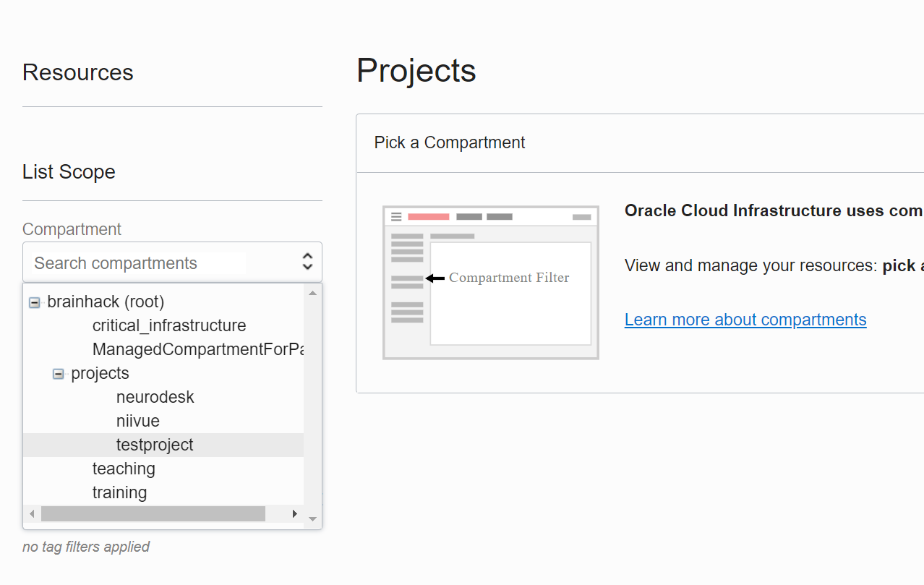This screenshot has width=924, height=585.
Task: Open the compartment selector arrows
Action: tap(307, 262)
